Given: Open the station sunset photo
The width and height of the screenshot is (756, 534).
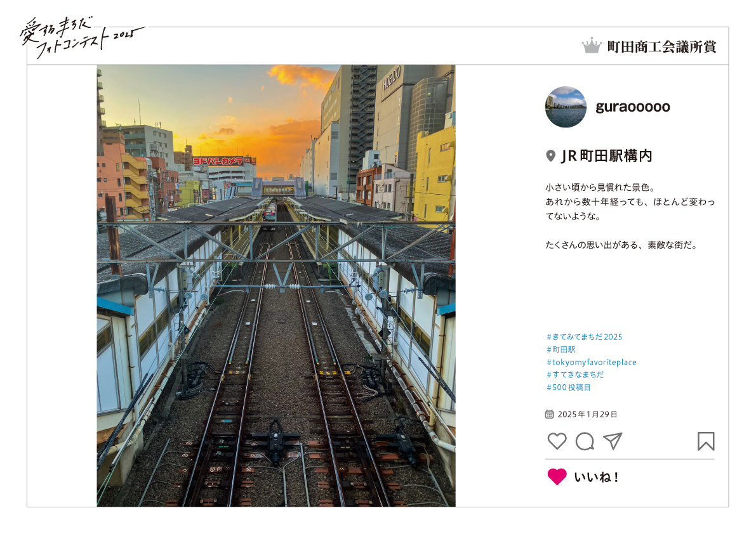Looking at the screenshot, I should click(275, 285).
